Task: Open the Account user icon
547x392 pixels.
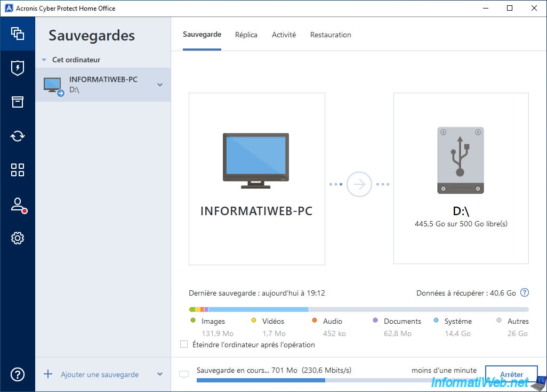Action: click(x=19, y=205)
